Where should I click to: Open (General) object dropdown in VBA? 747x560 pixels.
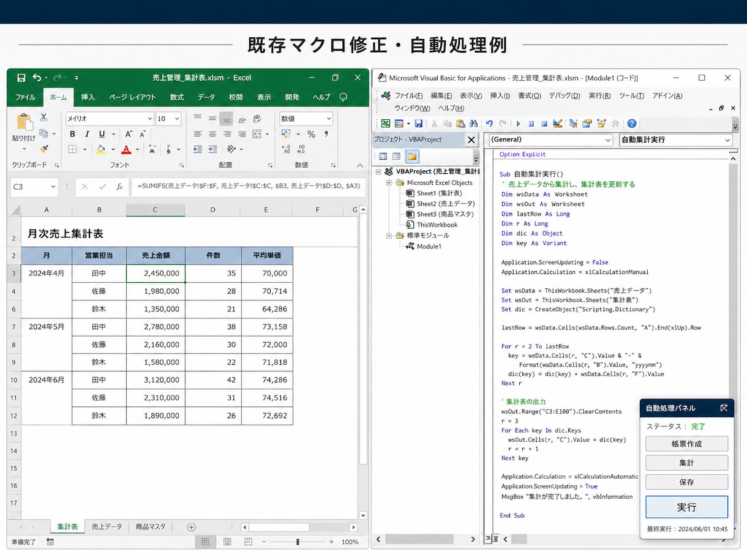coord(607,140)
